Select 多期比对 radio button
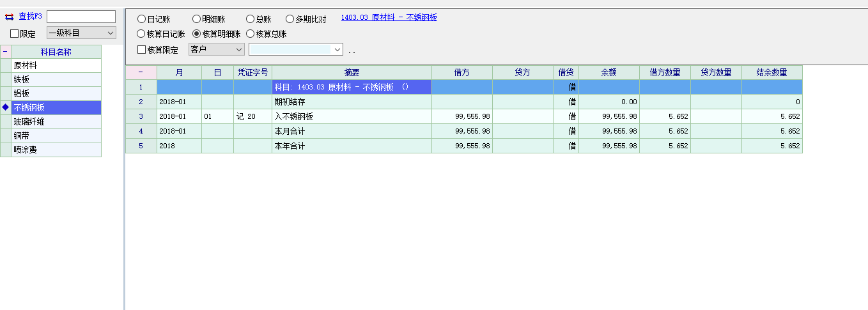Image resolution: width=868 pixels, height=310 pixels. (290, 19)
